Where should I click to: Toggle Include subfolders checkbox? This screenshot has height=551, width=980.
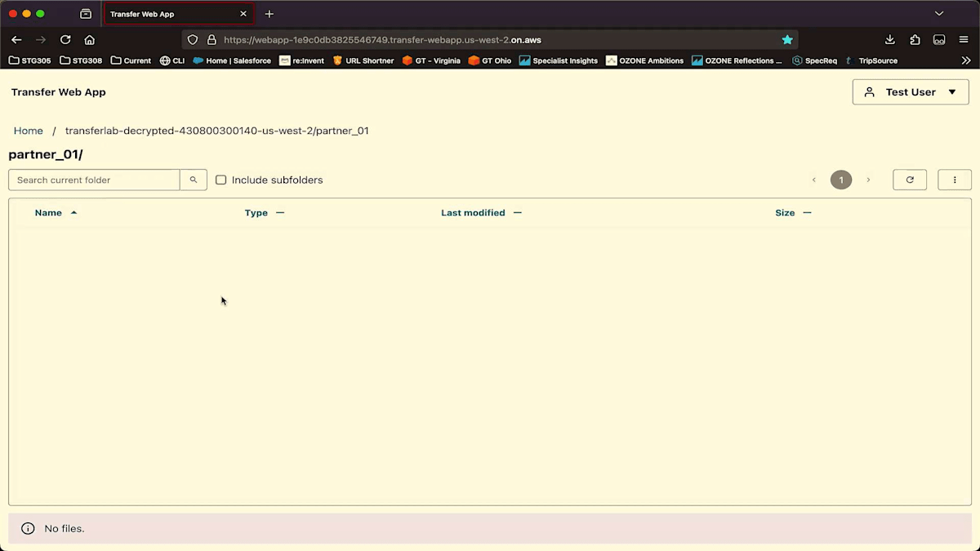pos(220,180)
